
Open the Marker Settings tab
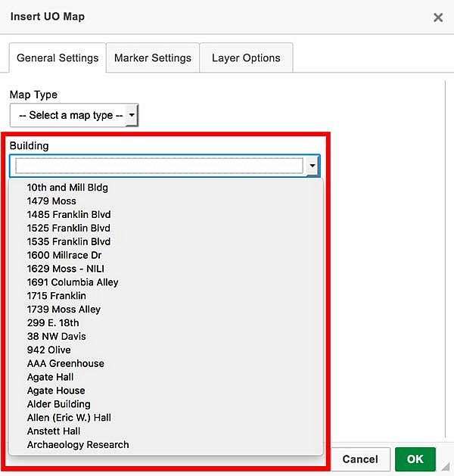[153, 58]
